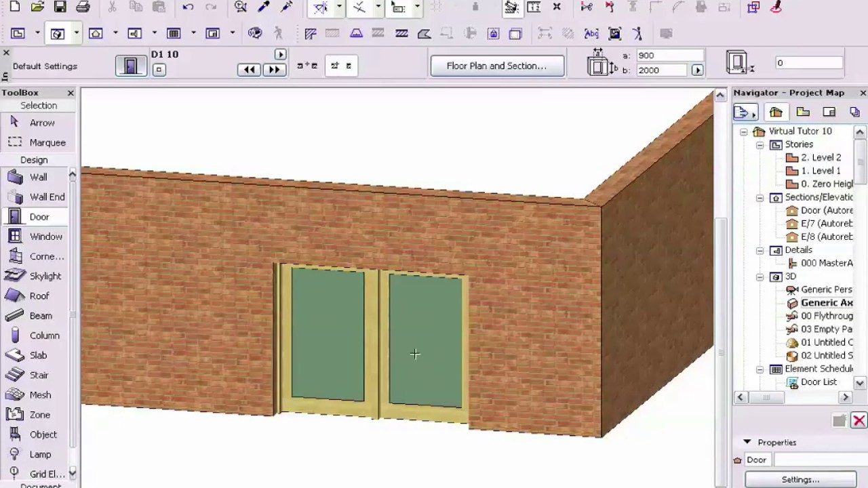Open the floor plan window dropdown arrow
This screenshot has height=488, width=868.
click(x=37, y=33)
